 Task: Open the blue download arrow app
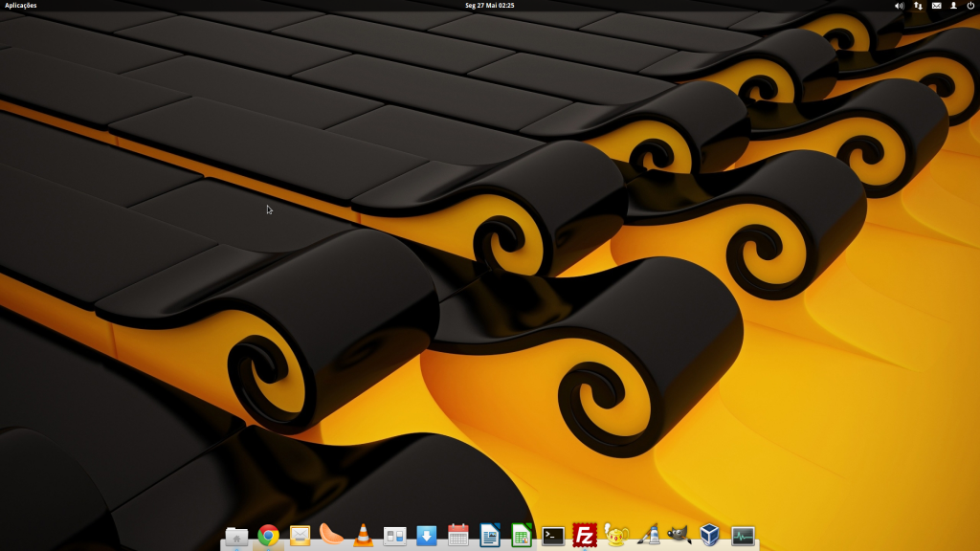click(426, 536)
